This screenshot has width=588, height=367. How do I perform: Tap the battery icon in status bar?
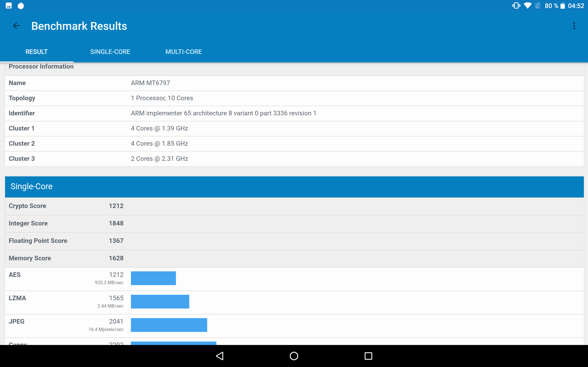tap(563, 6)
